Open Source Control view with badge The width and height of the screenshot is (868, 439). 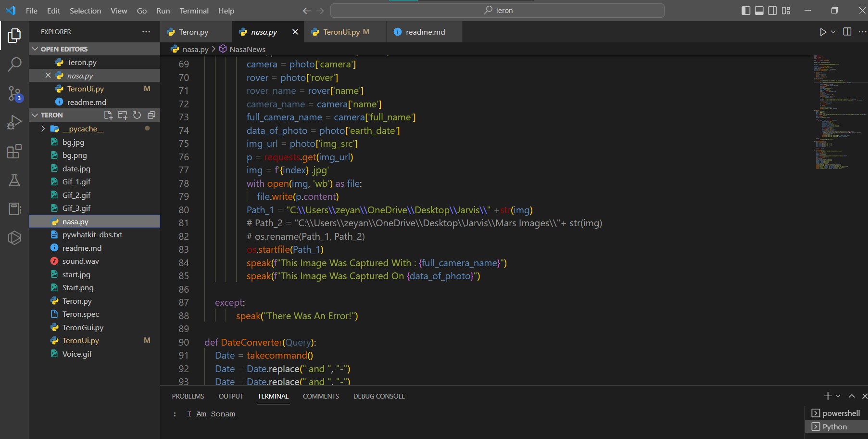[14, 93]
